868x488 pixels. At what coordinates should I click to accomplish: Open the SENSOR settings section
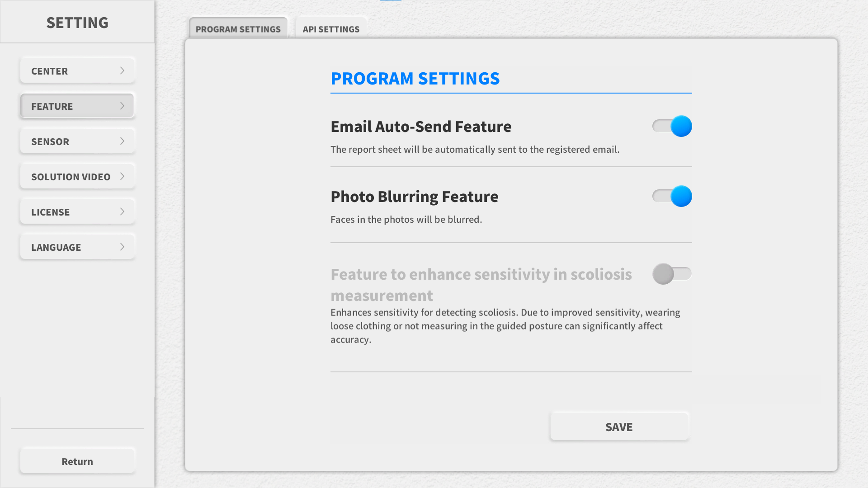(77, 141)
